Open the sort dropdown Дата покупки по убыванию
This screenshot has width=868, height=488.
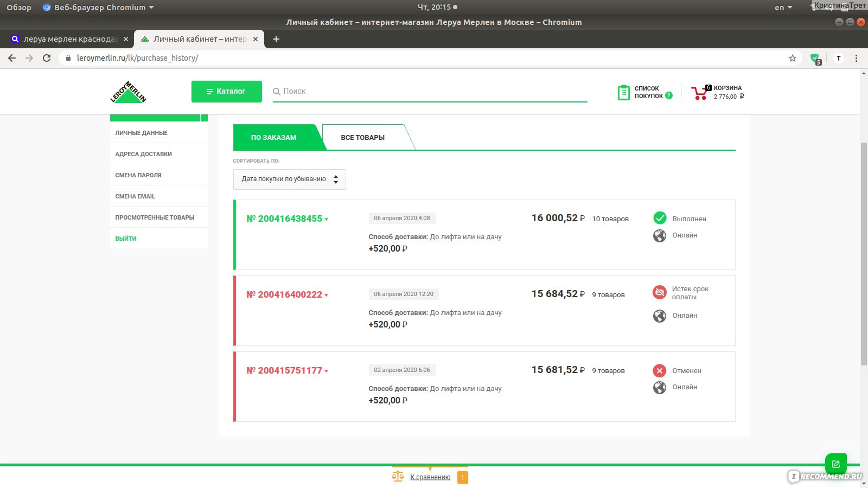coord(290,179)
